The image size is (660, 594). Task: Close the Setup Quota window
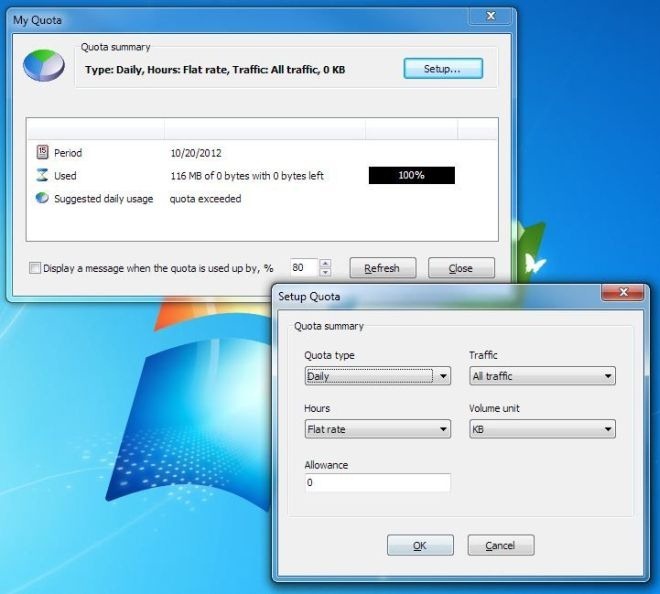(623, 292)
